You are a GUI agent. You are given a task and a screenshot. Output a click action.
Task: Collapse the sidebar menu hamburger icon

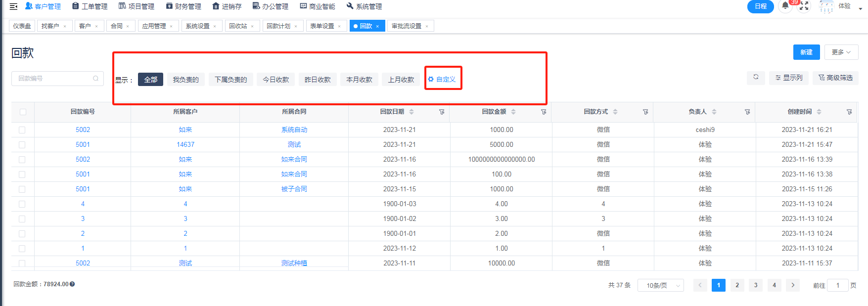click(x=13, y=6)
